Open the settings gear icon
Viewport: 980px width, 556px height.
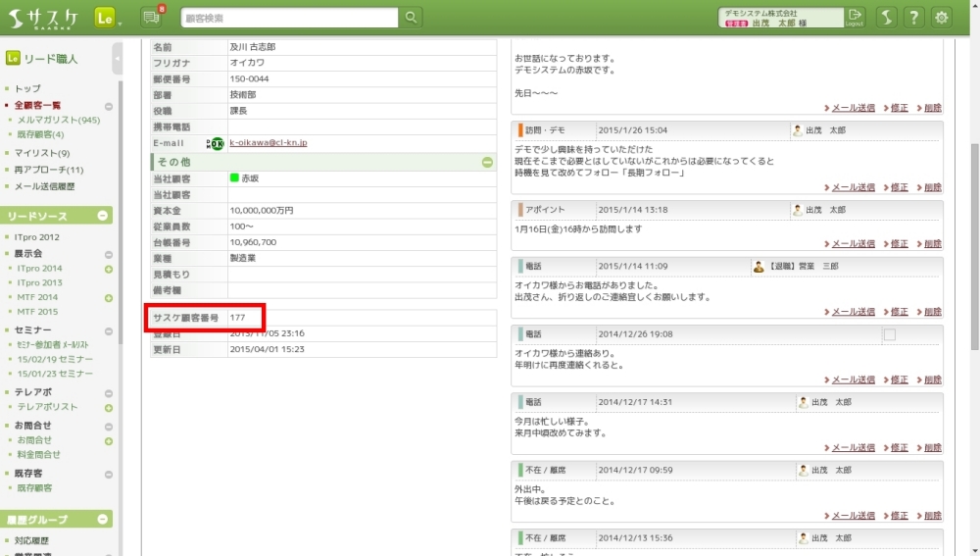coord(942,18)
